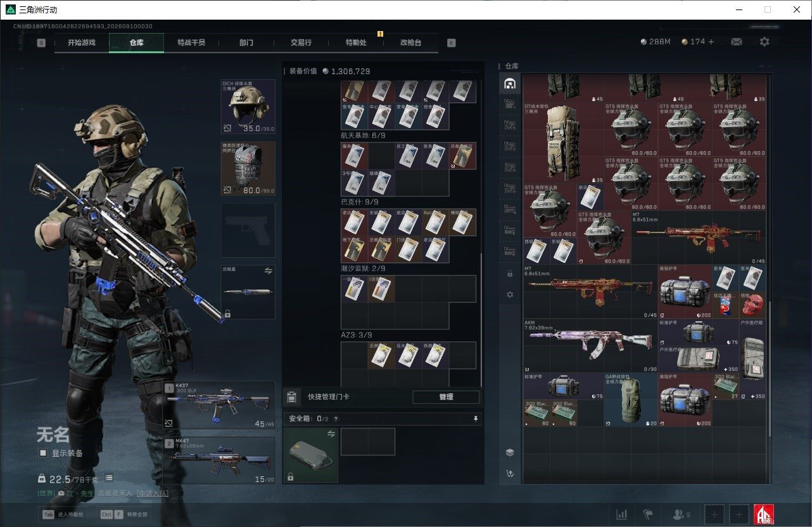Click the safe box help question icon

pos(336,419)
